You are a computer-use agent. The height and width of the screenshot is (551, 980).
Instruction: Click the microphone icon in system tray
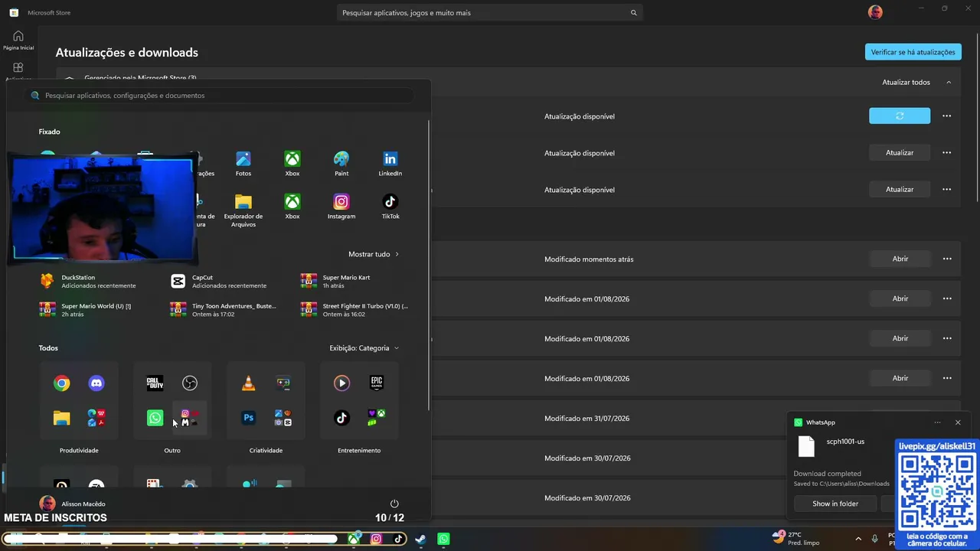click(874, 539)
